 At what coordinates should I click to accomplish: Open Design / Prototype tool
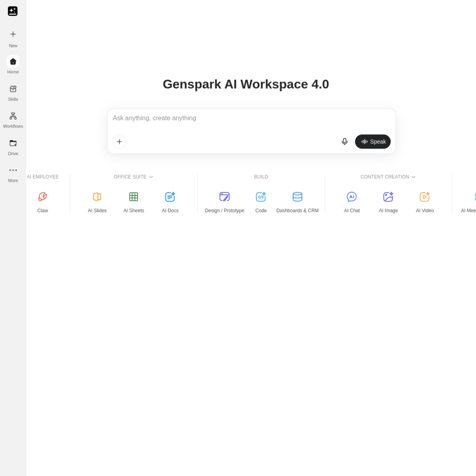coord(224,201)
